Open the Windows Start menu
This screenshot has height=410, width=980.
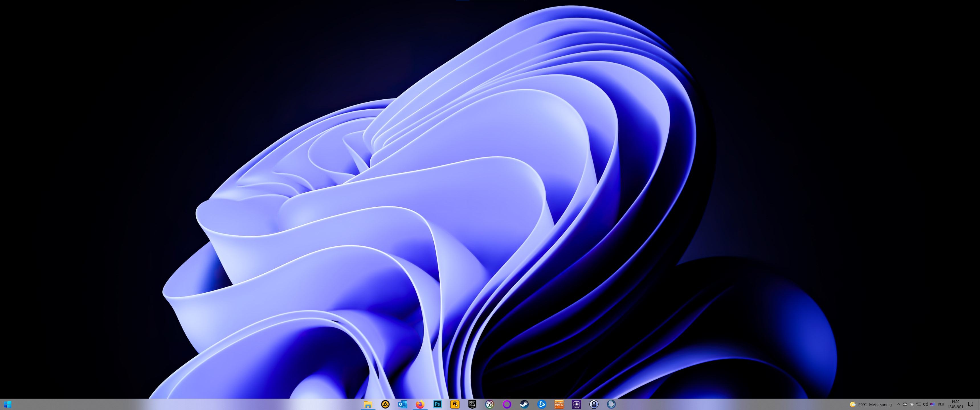[8, 404]
